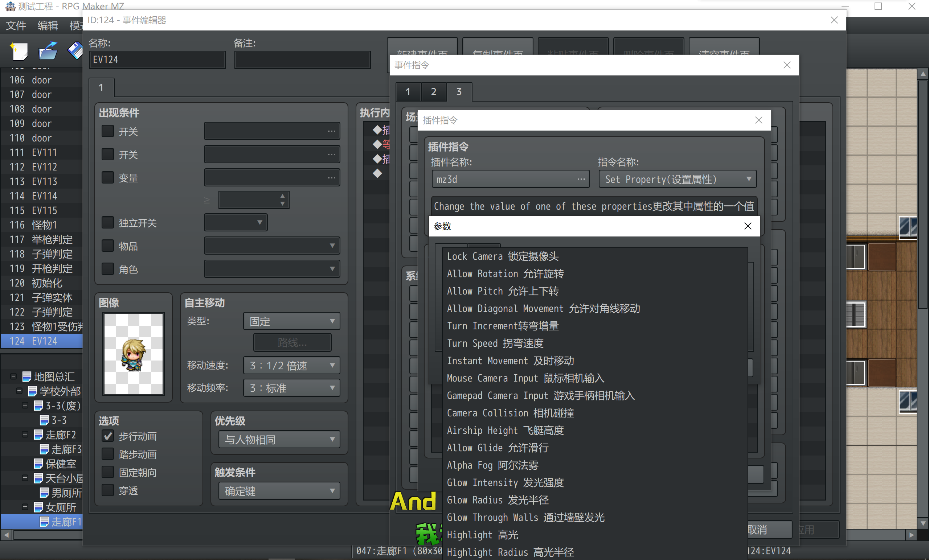Screen dimensions: 929x560
Task: Enable the 独立开关 self switch checkbox
Action: pyautogui.click(x=108, y=223)
